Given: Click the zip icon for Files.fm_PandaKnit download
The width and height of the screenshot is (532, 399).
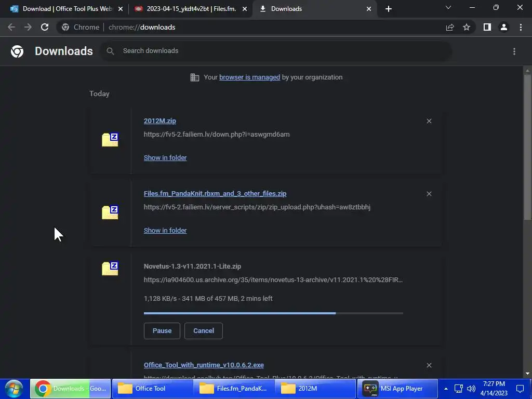Looking at the screenshot, I should [110, 212].
